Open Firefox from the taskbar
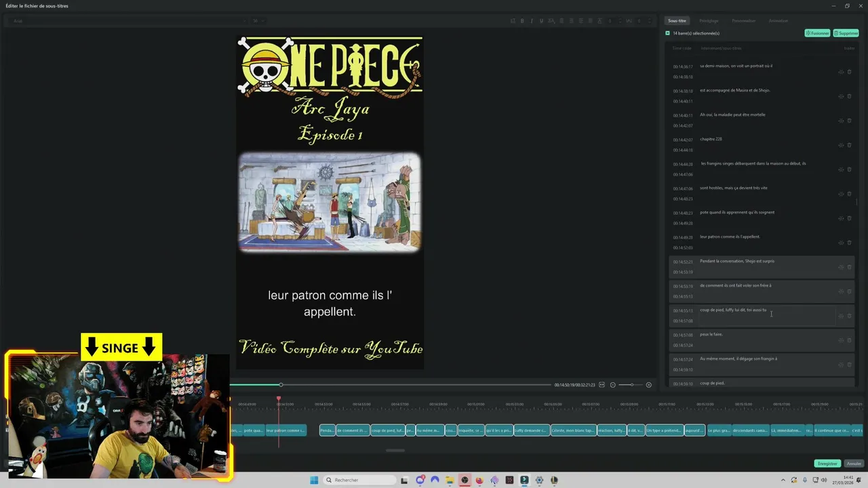The width and height of the screenshot is (868, 488). pos(479,480)
